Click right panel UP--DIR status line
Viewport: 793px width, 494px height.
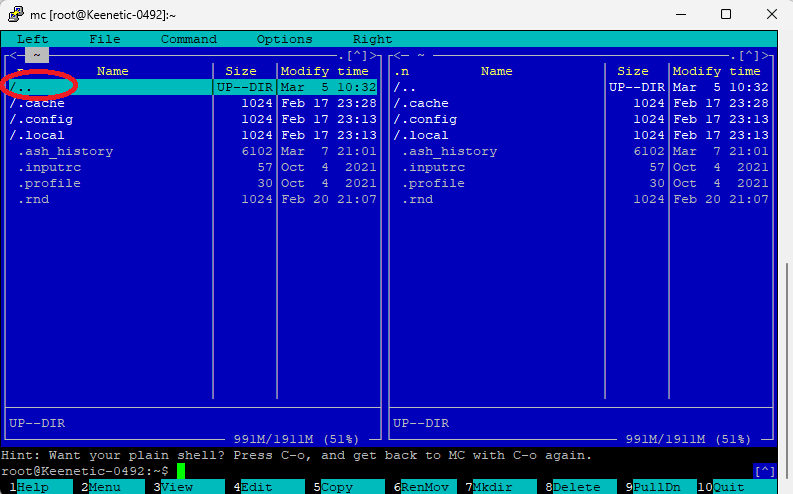pos(421,423)
